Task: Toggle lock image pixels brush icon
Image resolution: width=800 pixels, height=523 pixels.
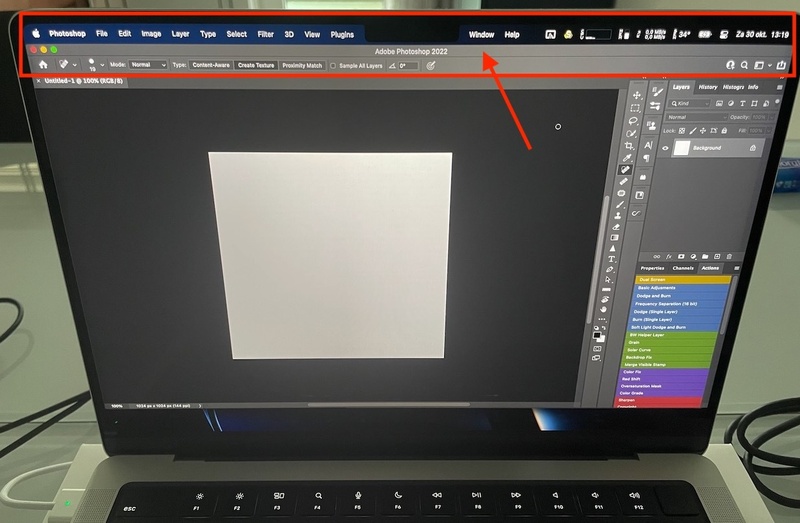Action: pos(692,131)
